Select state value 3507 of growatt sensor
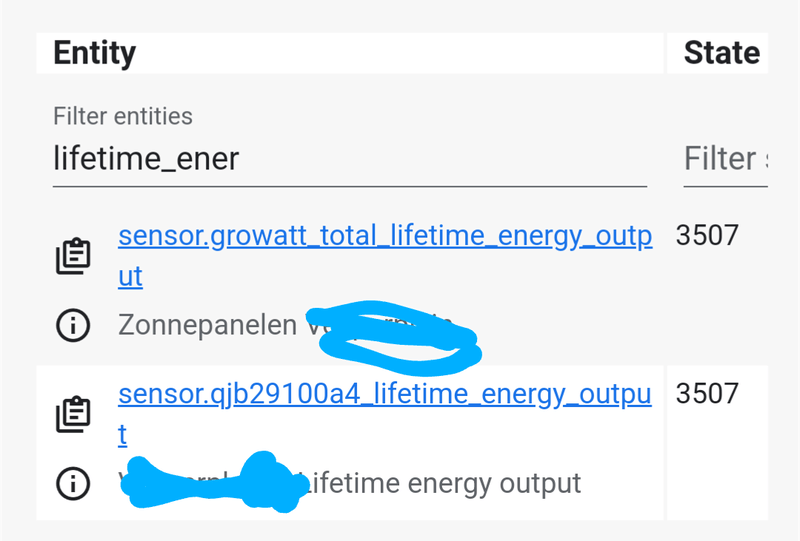800x541 pixels. [x=707, y=235]
